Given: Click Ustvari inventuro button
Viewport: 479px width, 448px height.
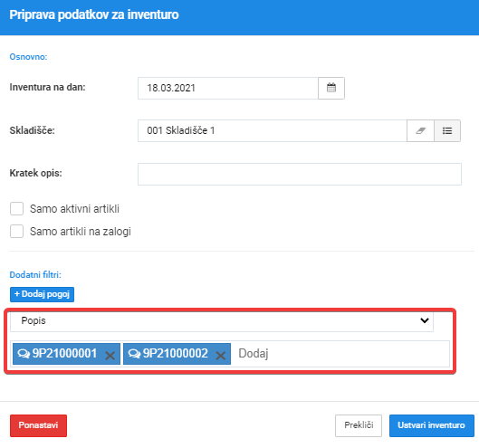Looking at the screenshot, I should pyautogui.click(x=432, y=425).
